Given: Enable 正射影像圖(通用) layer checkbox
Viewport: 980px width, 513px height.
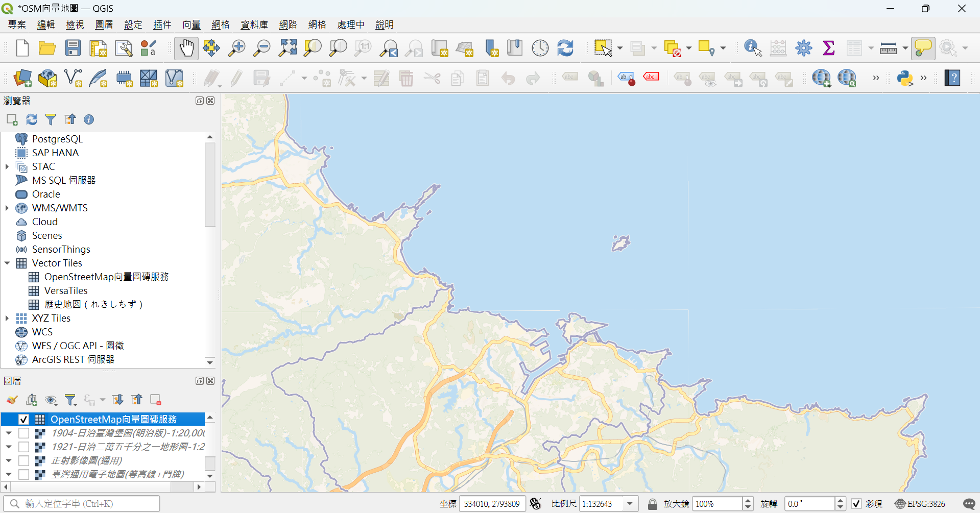Looking at the screenshot, I should point(23,460).
